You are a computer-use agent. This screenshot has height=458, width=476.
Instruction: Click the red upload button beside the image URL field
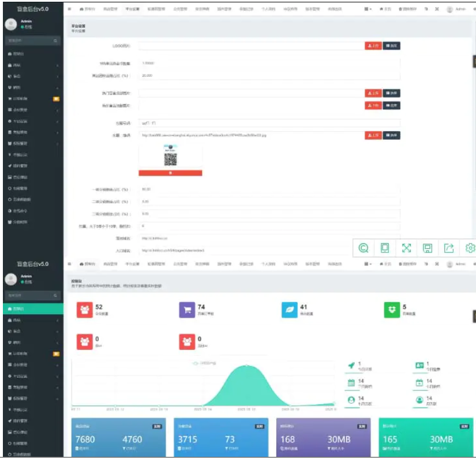point(373,135)
